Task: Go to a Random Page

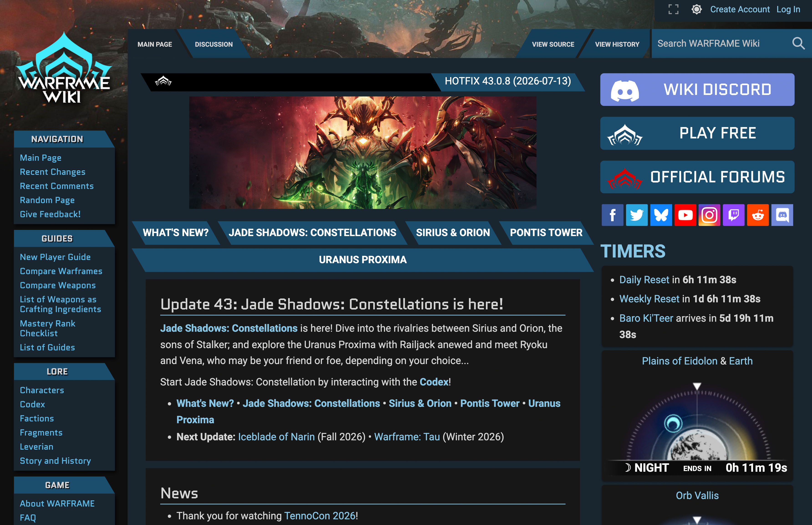Action: pyautogui.click(x=47, y=200)
